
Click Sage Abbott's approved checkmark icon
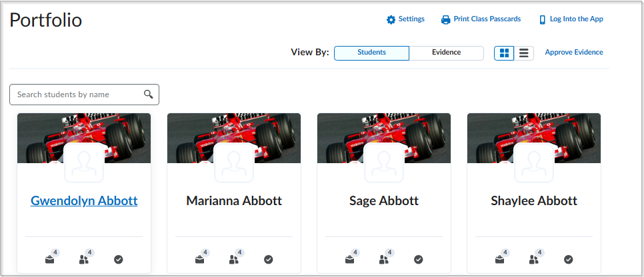pos(418,259)
